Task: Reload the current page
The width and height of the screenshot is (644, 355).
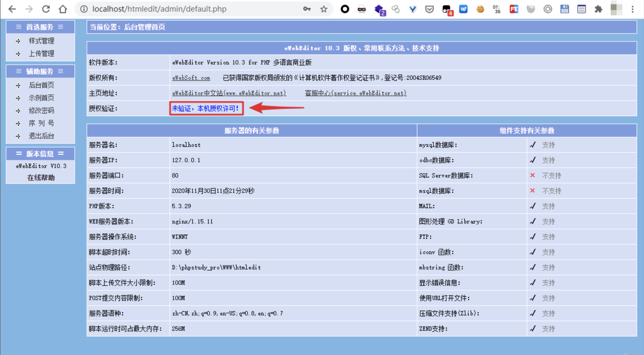Action: coord(46,9)
